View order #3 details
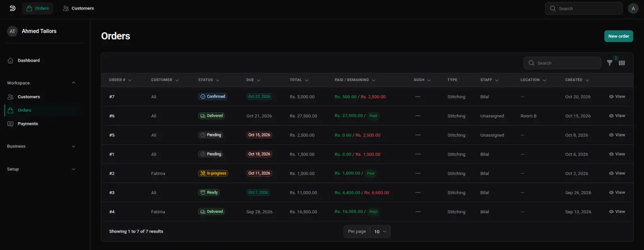 click(617, 193)
